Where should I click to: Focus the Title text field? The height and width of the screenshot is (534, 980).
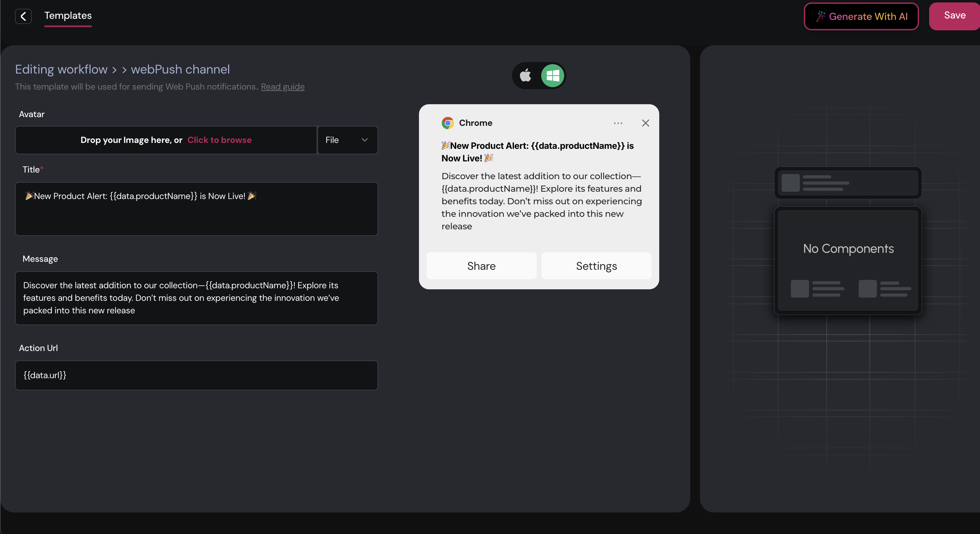pos(196,209)
